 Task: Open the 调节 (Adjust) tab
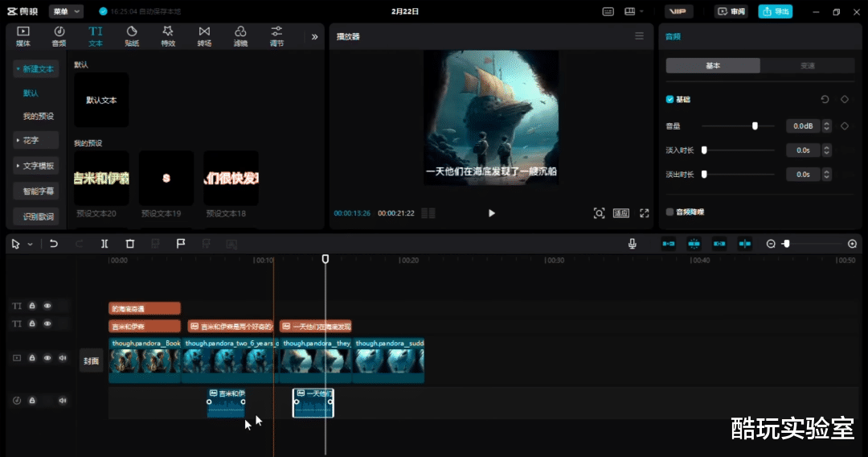click(x=276, y=36)
